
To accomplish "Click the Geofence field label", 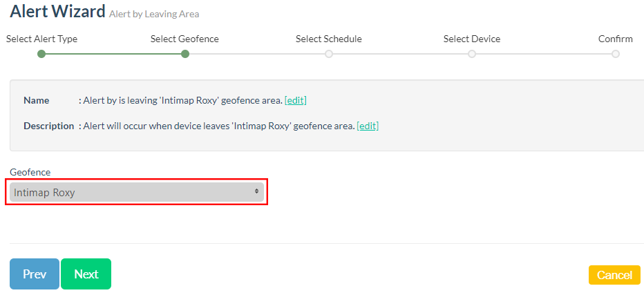I will (x=30, y=172).
